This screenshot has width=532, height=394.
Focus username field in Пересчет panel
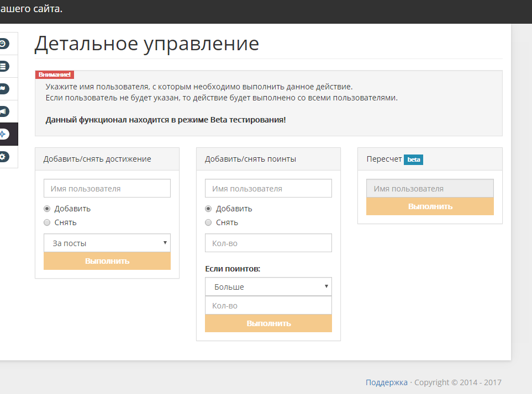430,188
